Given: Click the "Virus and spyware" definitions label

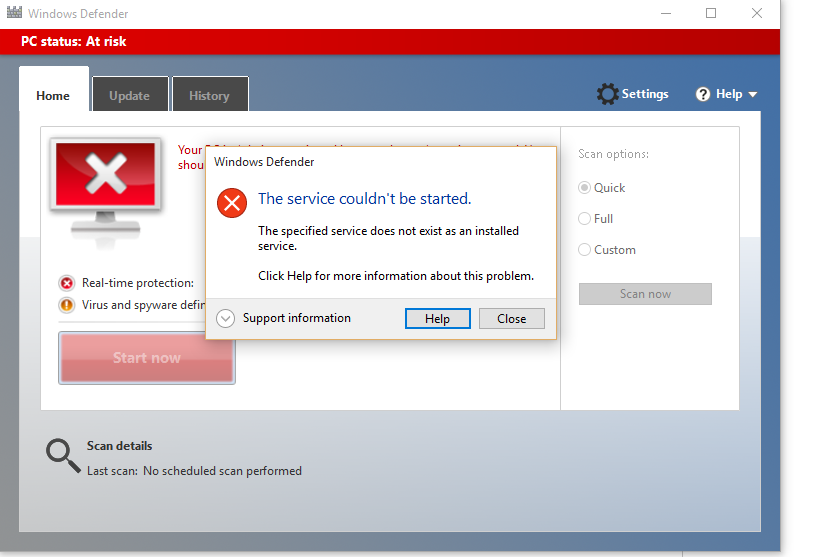Looking at the screenshot, I should 143,305.
